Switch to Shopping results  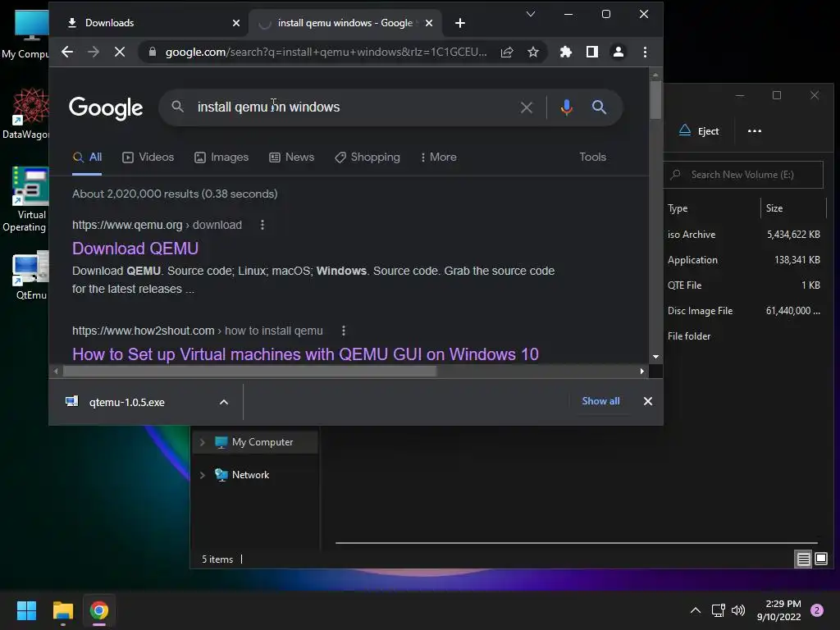[x=367, y=157]
